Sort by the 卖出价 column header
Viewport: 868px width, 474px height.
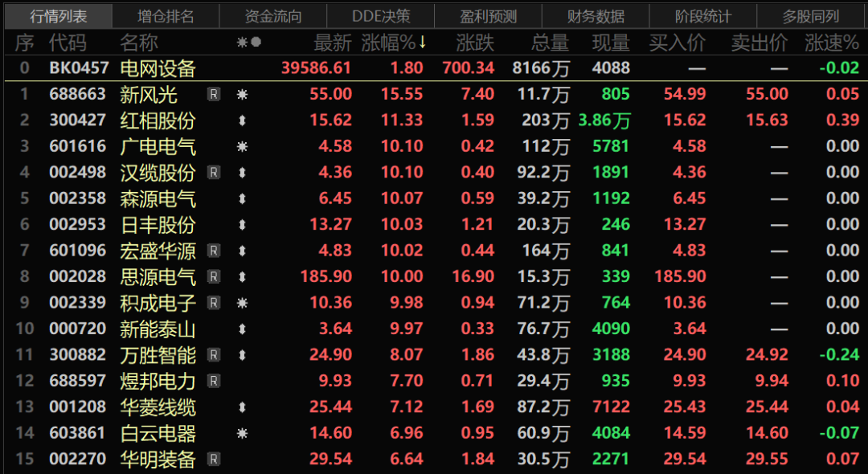pos(759,43)
